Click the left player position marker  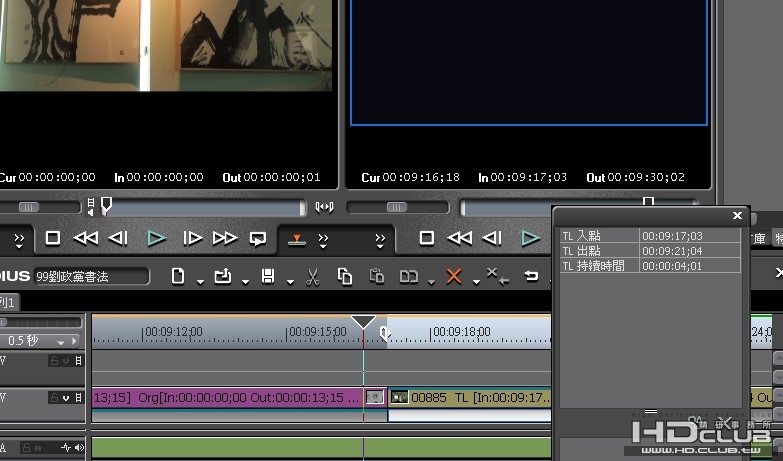[x=106, y=205]
